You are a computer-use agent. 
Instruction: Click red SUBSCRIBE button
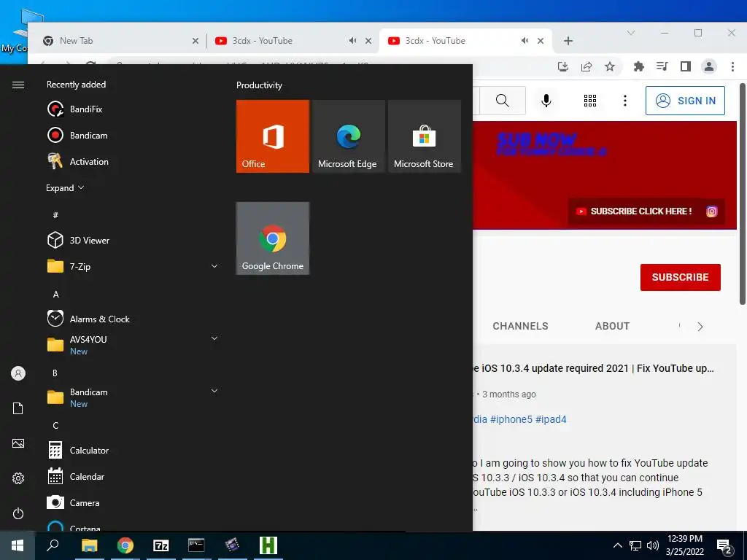tap(681, 277)
